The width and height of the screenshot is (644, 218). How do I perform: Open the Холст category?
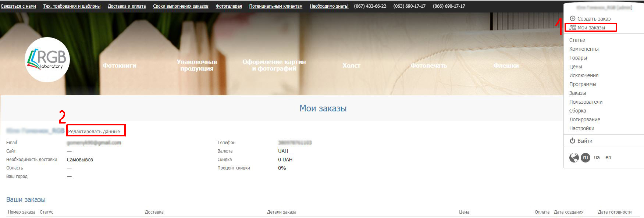click(x=351, y=65)
